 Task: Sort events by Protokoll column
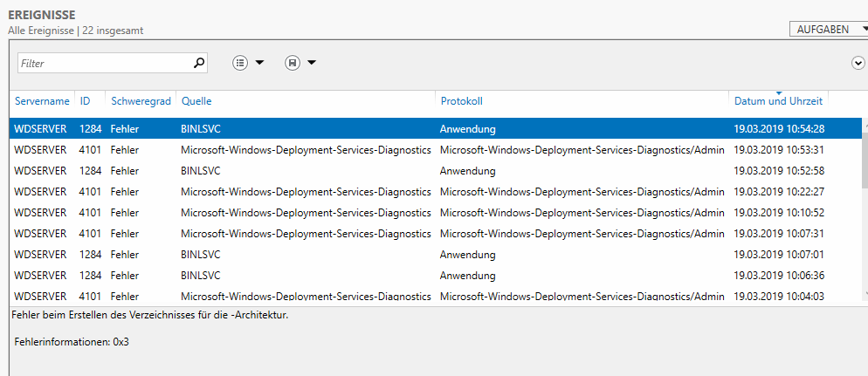click(x=462, y=101)
